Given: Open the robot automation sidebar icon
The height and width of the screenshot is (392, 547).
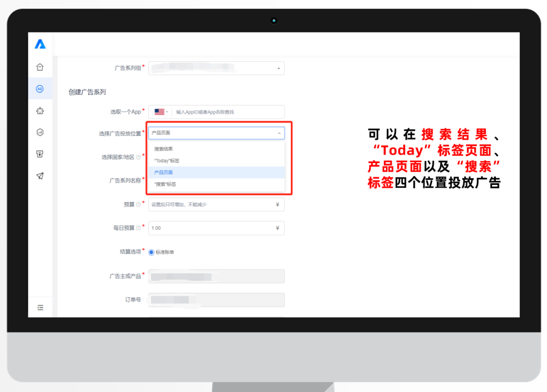Looking at the screenshot, I should tap(40, 111).
